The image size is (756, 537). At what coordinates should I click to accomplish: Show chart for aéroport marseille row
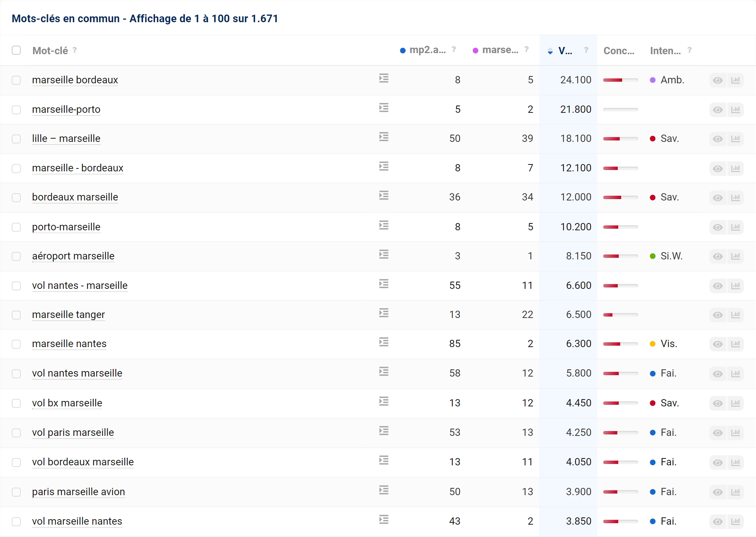[x=735, y=256]
